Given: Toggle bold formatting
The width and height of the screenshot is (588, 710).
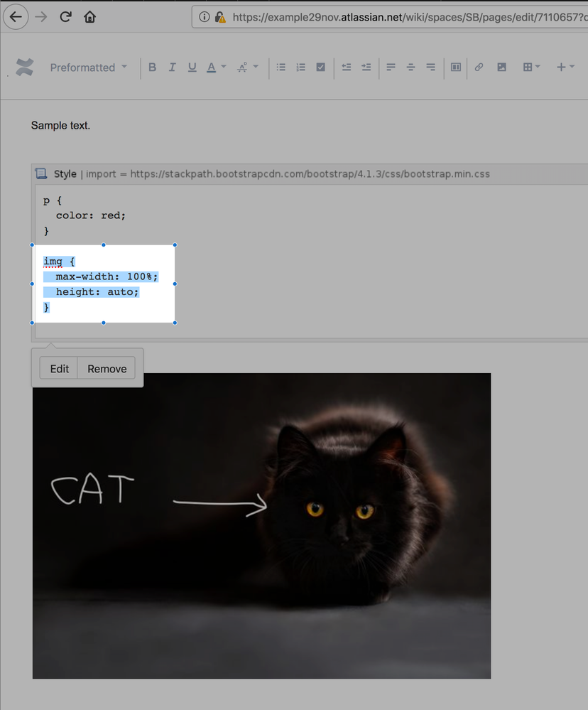Looking at the screenshot, I should pyautogui.click(x=153, y=68).
